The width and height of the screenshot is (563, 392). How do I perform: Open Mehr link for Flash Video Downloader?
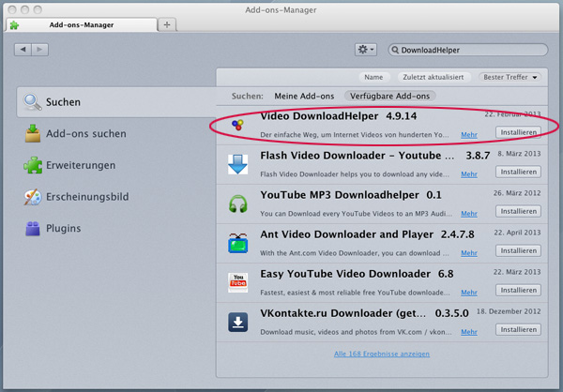[x=469, y=174]
